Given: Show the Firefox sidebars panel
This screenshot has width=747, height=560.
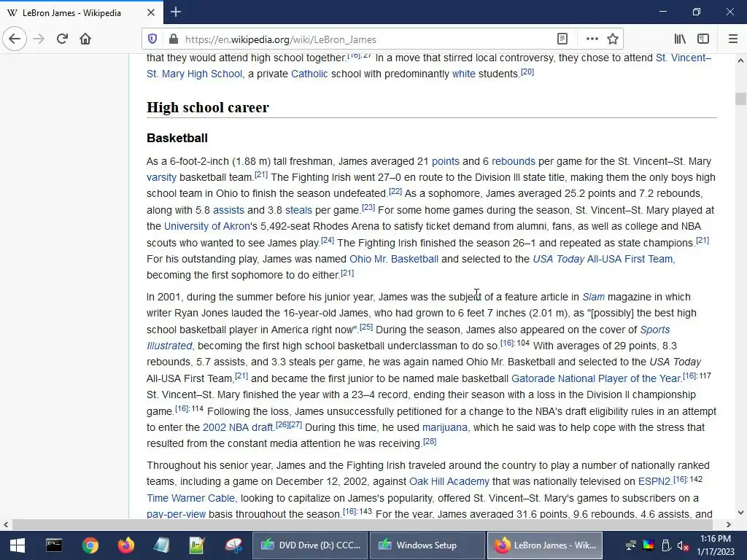Looking at the screenshot, I should (703, 39).
